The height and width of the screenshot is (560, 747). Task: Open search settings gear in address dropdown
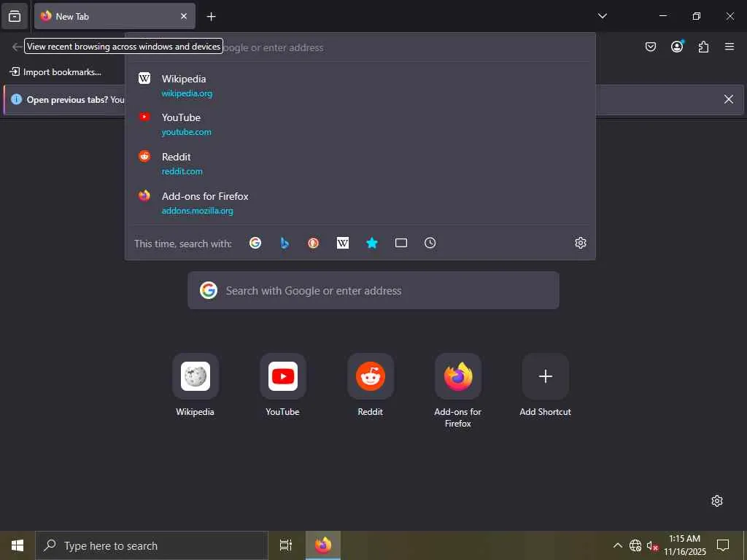[580, 243]
